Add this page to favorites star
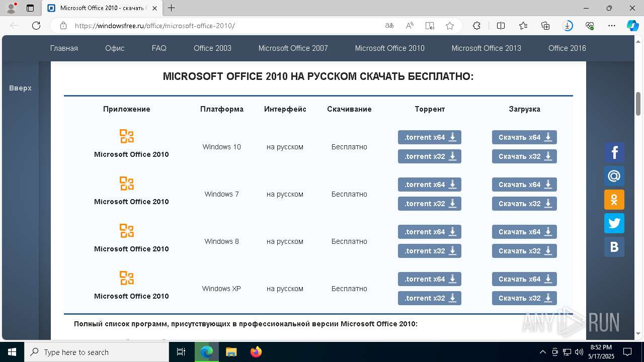 coord(450,26)
